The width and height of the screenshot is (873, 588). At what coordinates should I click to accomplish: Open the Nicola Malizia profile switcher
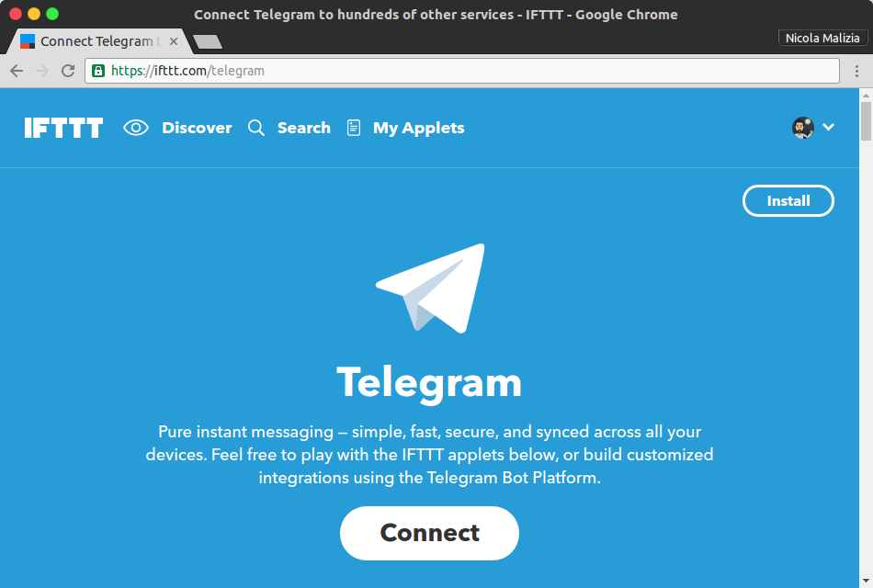point(822,38)
